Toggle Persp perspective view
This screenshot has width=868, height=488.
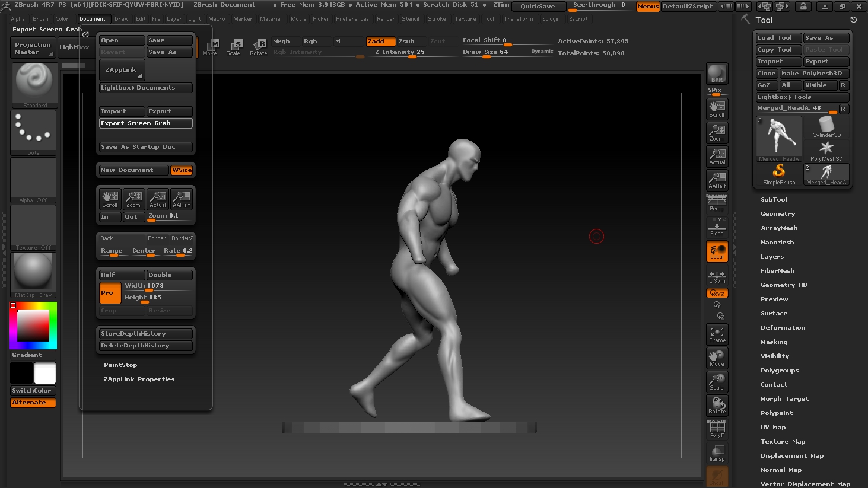pyautogui.click(x=717, y=203)
